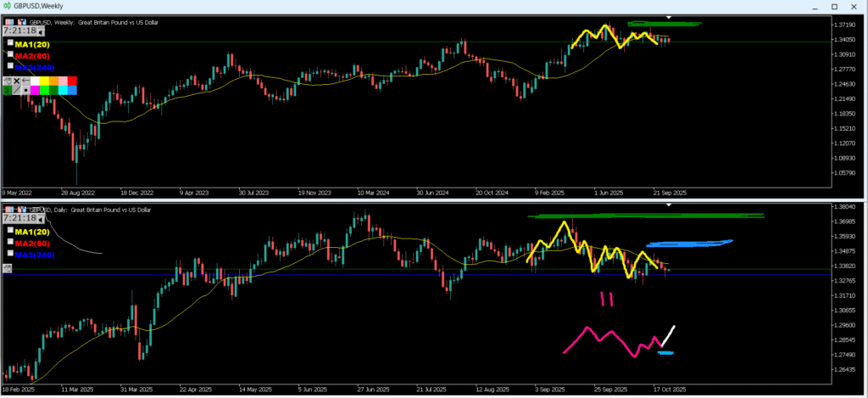
Task: Toggle MA3(240) checkbox on daily chart
Action: coord(9,253)
